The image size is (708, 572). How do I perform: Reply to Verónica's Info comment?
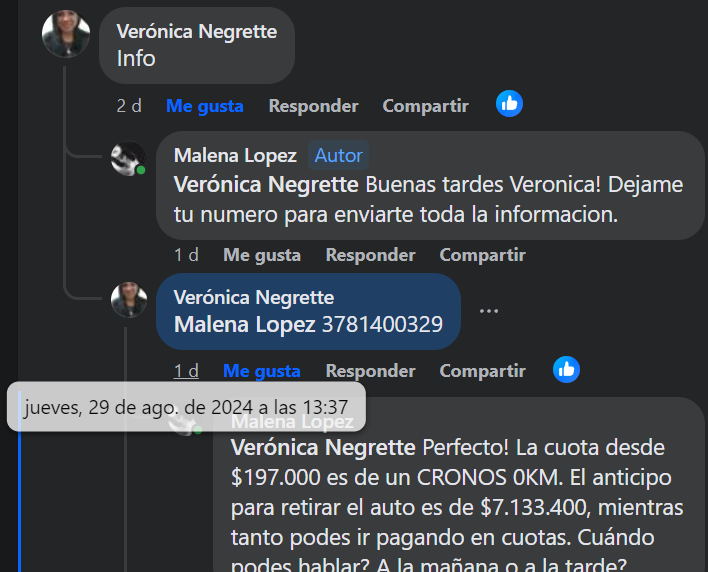click(313, 106)
